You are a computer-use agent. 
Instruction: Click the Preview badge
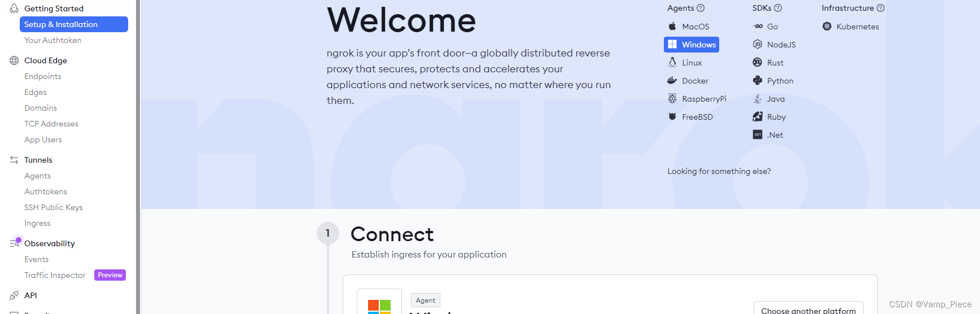click(110, 275)
